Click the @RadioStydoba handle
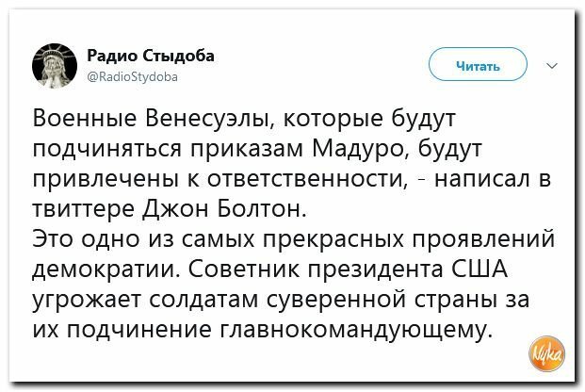This screenshot has height=392, width=585. 133,76
